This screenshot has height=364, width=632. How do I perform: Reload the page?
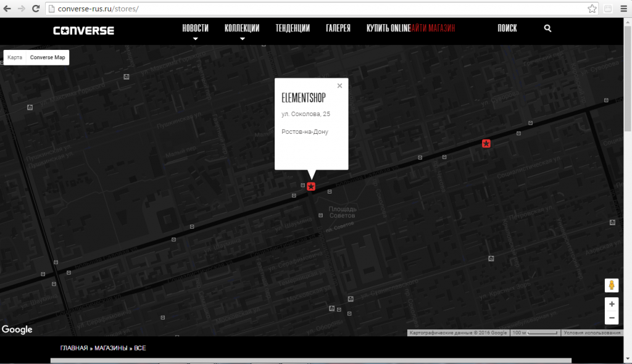pos(36,9)
